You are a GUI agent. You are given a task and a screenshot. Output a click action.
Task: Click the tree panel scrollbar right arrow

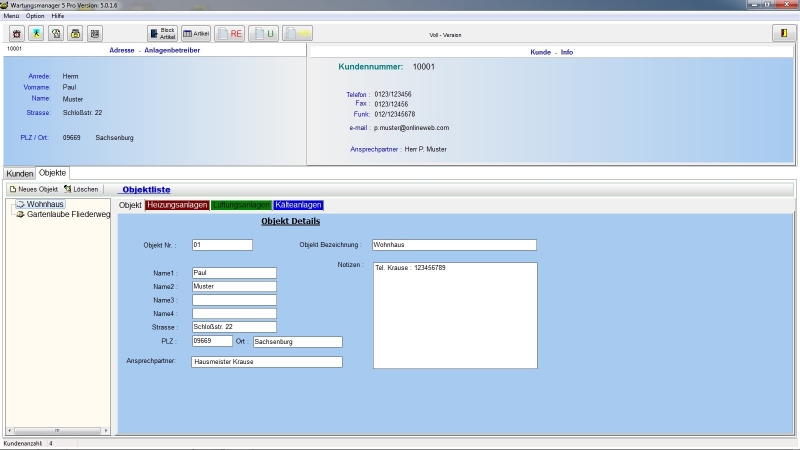(x=106, y=431)
